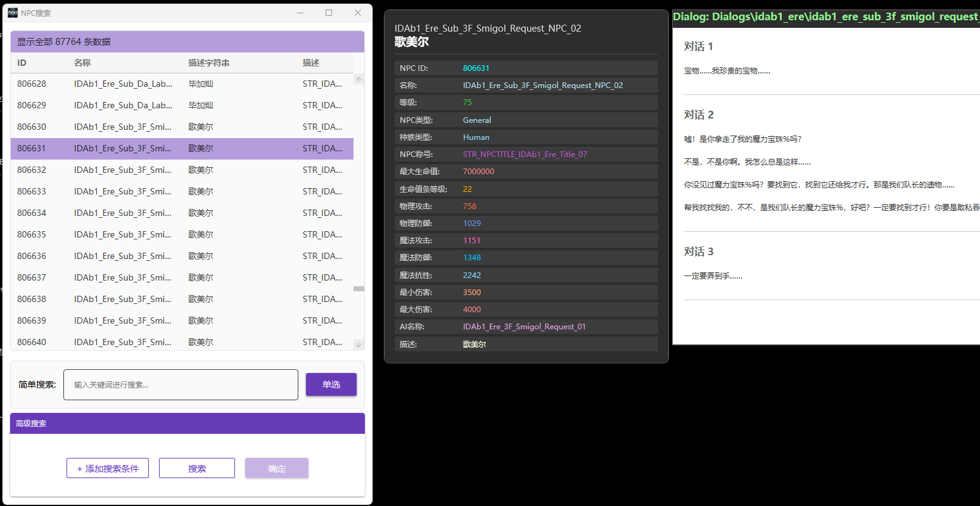Screen dimensions: 980x506
Task: Click the NPC称号 value STR_NPCTITLE_IDAb1_Ere_Title_07
Action: click(x=525, y=155)
